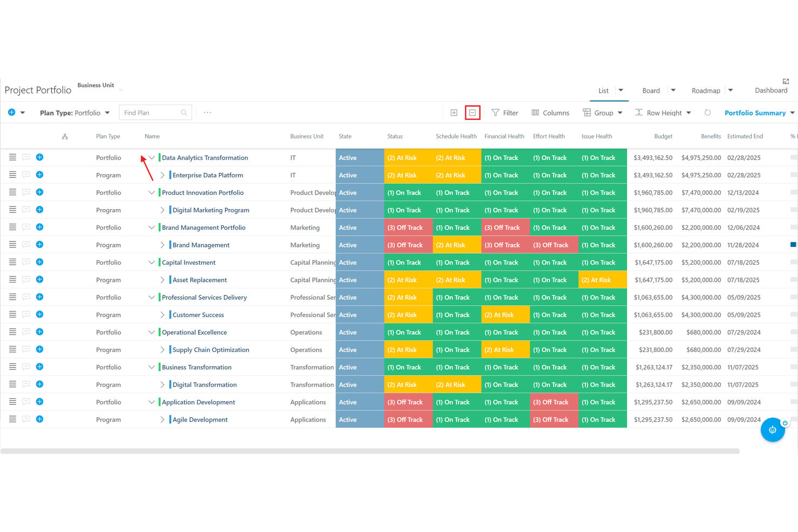Click the Budget column header
Image resolution: width=798 pixels, height=532 pixels.
click(663, 136)
